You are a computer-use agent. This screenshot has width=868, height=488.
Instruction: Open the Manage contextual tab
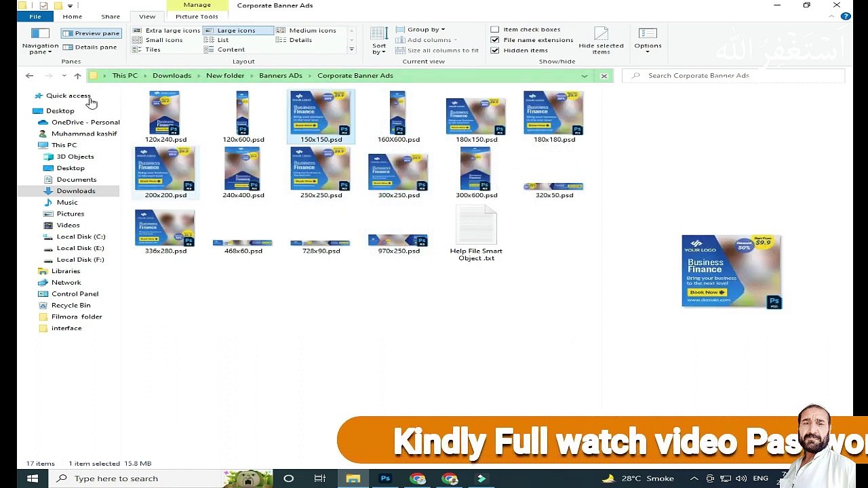pyautogui.click(x=197, y=5)
